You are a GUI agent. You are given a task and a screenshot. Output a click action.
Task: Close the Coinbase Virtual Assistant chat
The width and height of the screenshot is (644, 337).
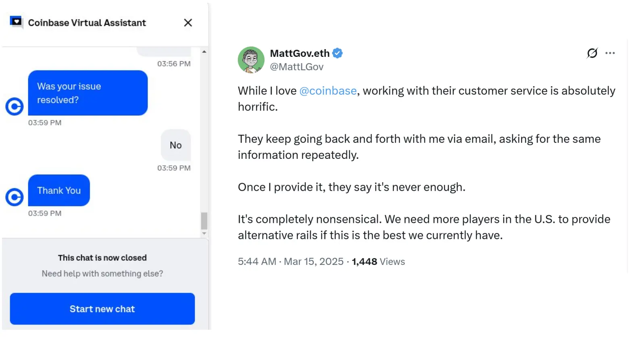188,23
